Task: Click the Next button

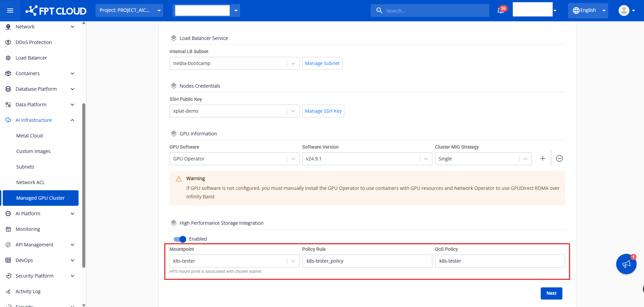Action: pos(551,293)
